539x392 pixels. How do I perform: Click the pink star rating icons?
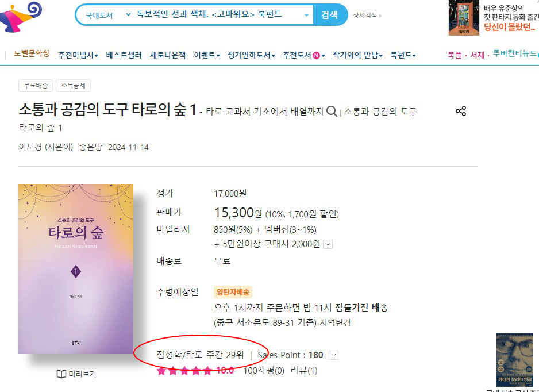[184, 371]
